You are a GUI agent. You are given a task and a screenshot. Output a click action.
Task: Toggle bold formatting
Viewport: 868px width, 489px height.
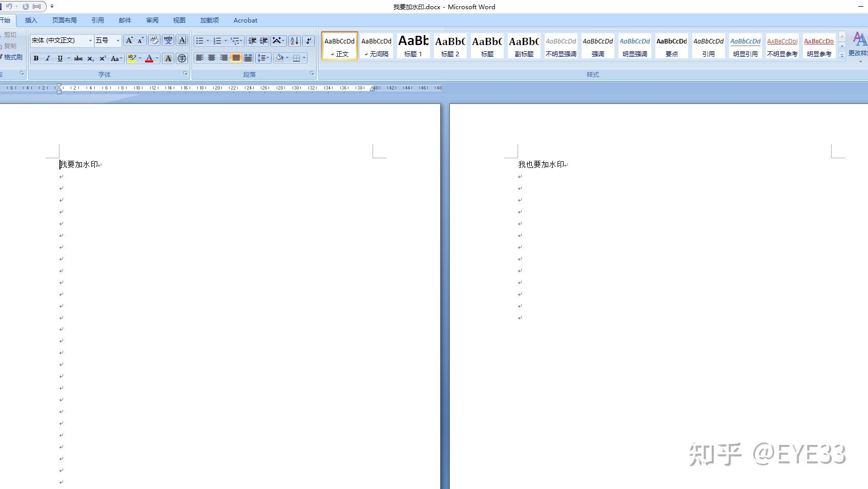coord(36,58)
